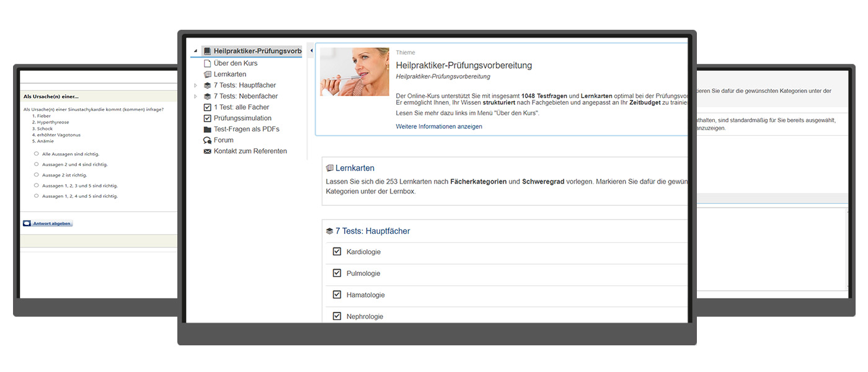868x372 pixels.
Task: Click the envelope icon for Kontakt zum Referenten
Action: 207,151
